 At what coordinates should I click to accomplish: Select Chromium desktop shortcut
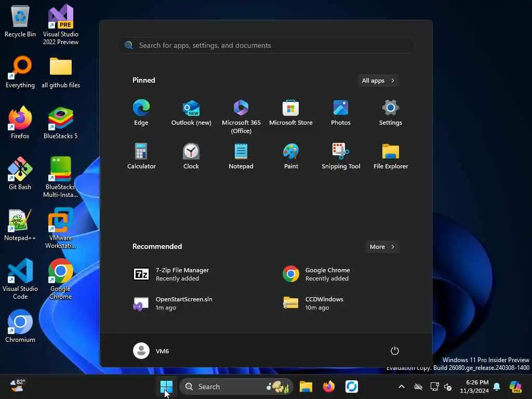pyautogui.click(x=20, y=326)
